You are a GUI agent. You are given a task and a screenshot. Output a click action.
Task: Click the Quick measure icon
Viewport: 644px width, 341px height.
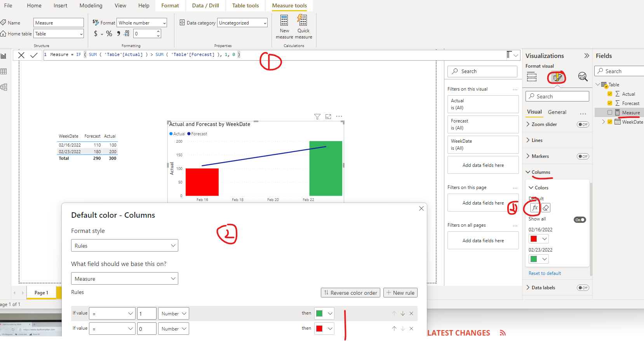(302, 20)
